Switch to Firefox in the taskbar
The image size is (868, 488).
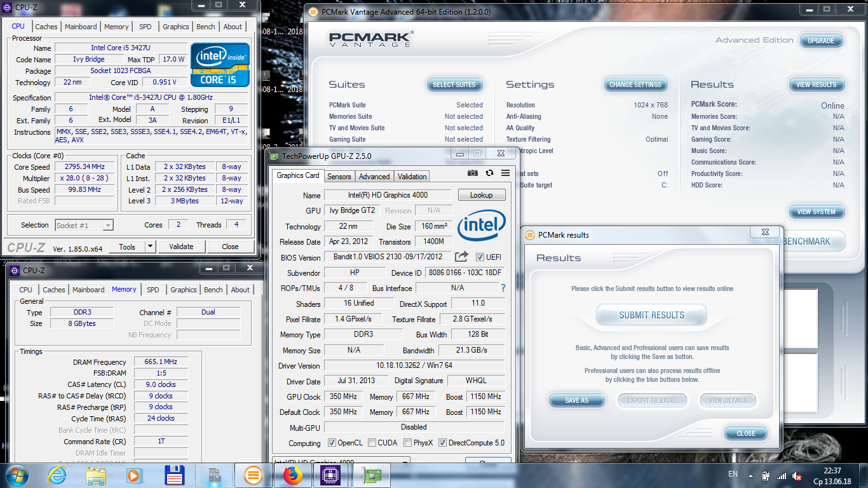point(293,475)
